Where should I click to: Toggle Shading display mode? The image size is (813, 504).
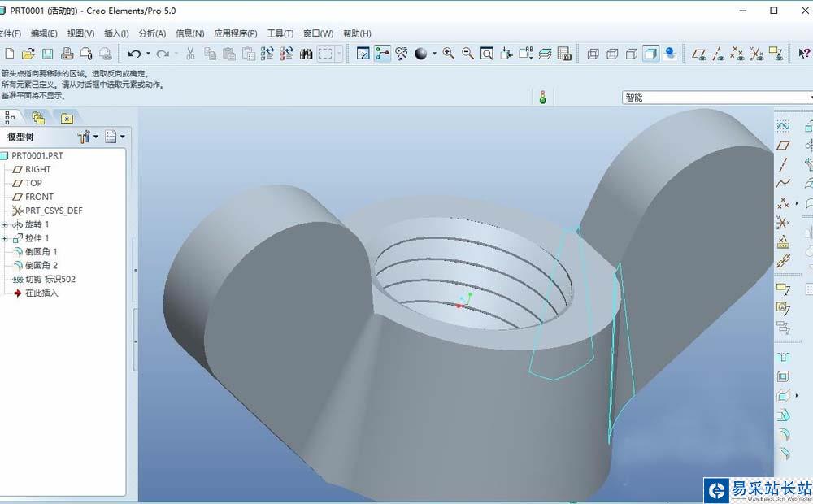(x=651, y=54)
